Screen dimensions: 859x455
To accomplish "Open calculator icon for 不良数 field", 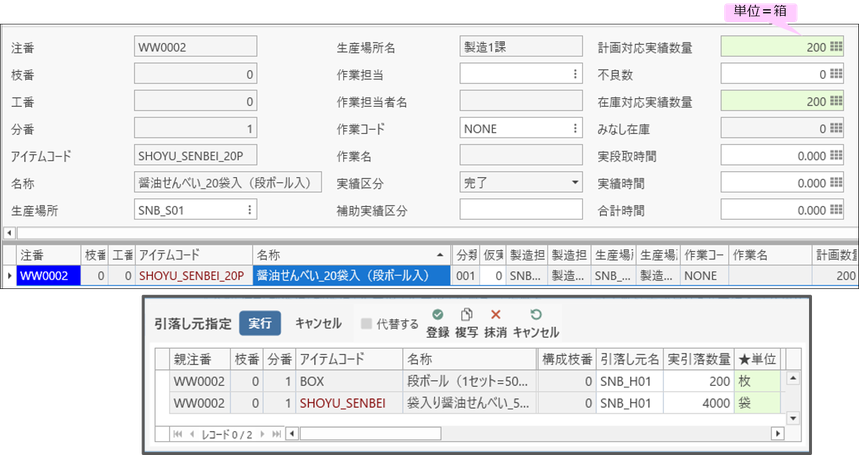I will [x=836, y=74].
